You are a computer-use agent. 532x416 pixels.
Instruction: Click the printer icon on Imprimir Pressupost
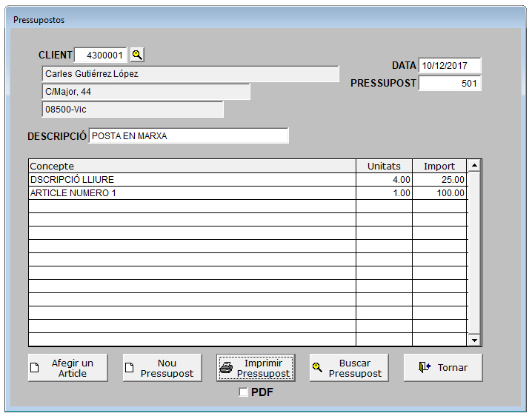[x=227, y=368]
